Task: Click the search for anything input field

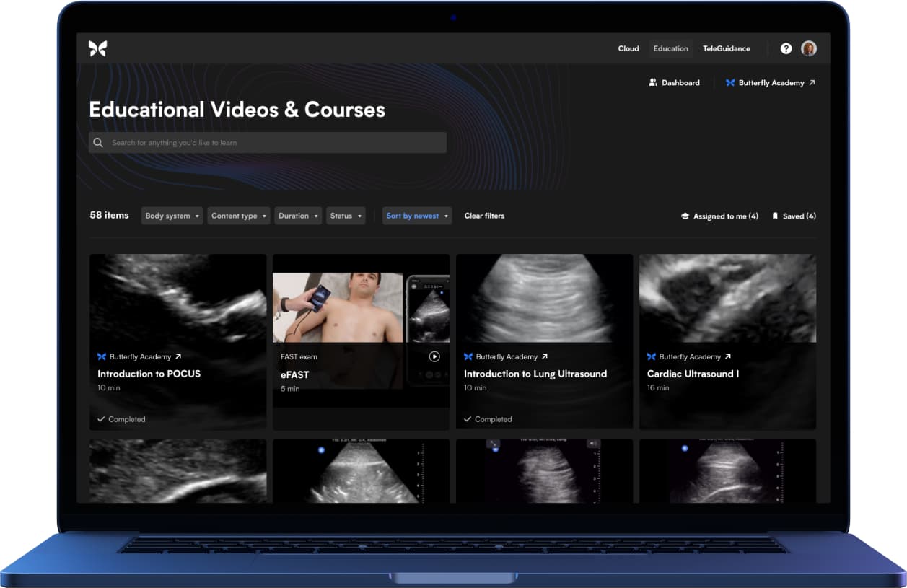Action: click(274, 143)
